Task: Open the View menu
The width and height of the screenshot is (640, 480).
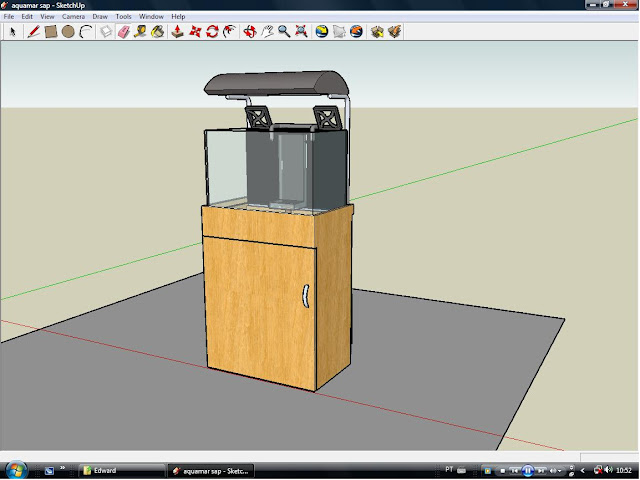Action: (47, 17)
